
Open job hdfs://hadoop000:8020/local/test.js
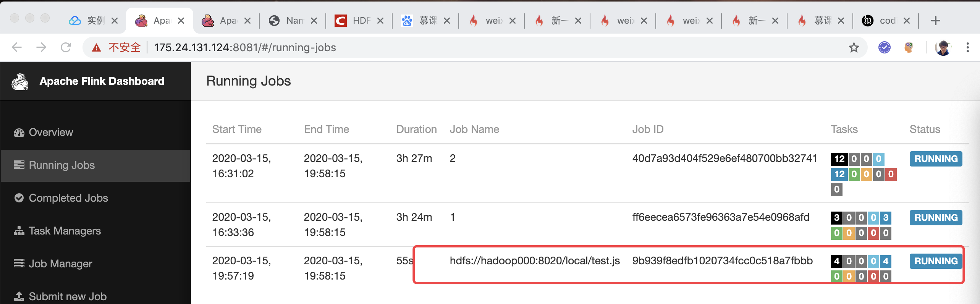point(535,261)
